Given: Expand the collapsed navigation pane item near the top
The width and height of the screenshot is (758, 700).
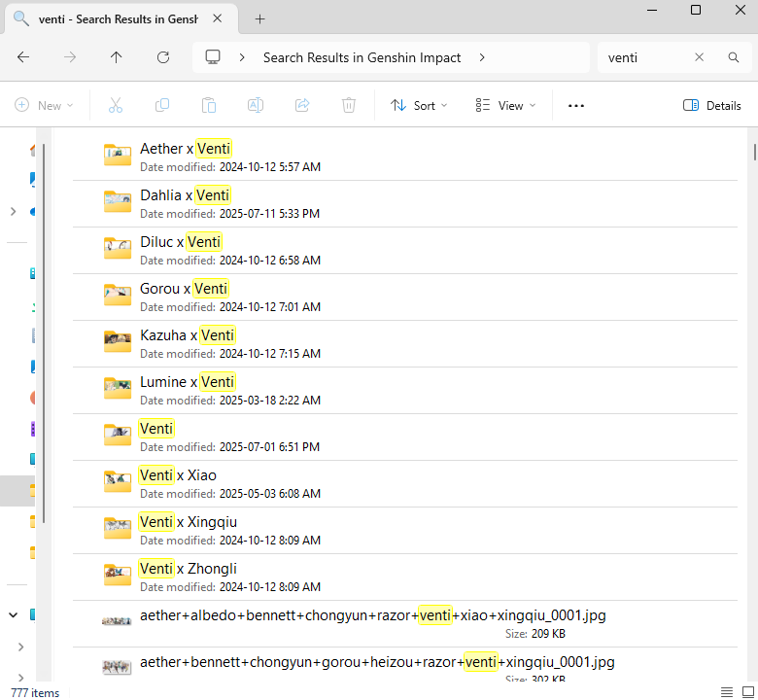Looking at the screenshot, I should [13, 211].
